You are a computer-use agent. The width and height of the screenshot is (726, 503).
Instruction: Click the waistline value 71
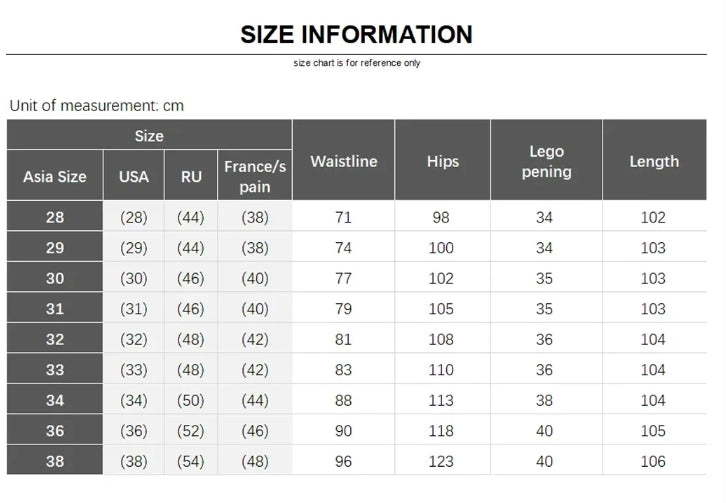pyautogui.click(x=343, y=217)
